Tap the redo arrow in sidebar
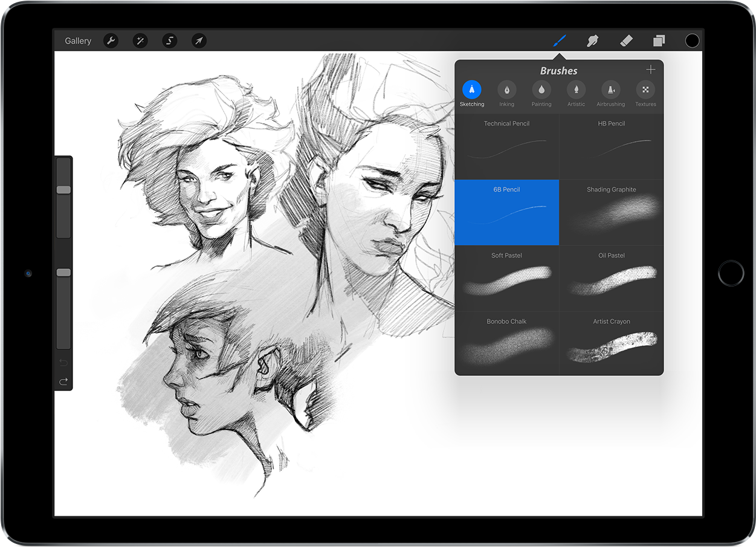The width and height of the screenshot is (756, 547). [63, 381]
